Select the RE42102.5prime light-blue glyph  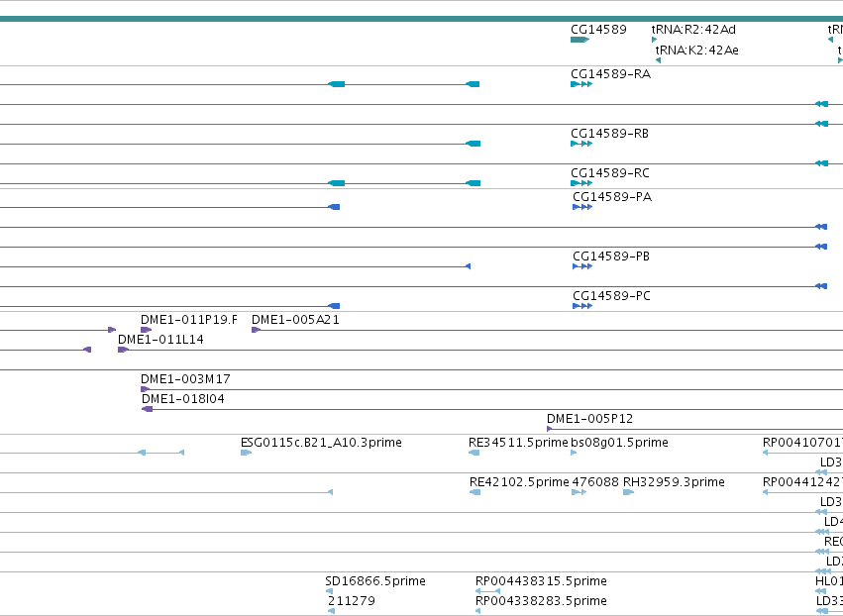pos(475,492)
